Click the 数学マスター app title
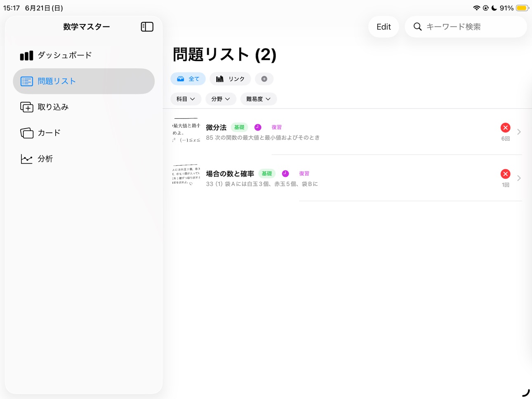The width and height of the screenshot is (532, 399). [x=86, y=27]
